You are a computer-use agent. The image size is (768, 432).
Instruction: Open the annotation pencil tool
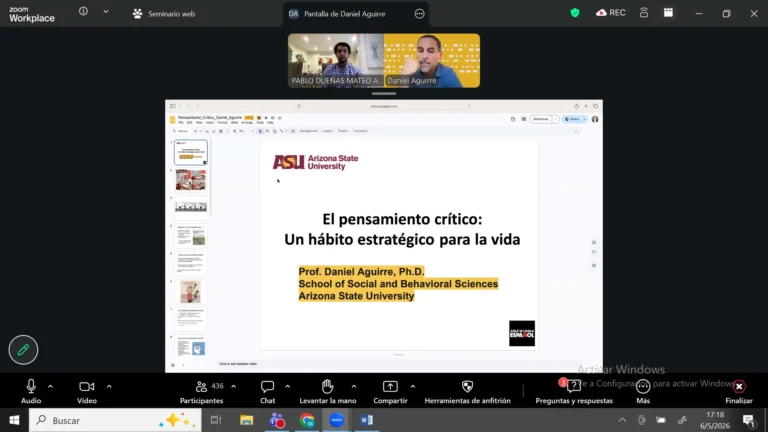point(23,350)
